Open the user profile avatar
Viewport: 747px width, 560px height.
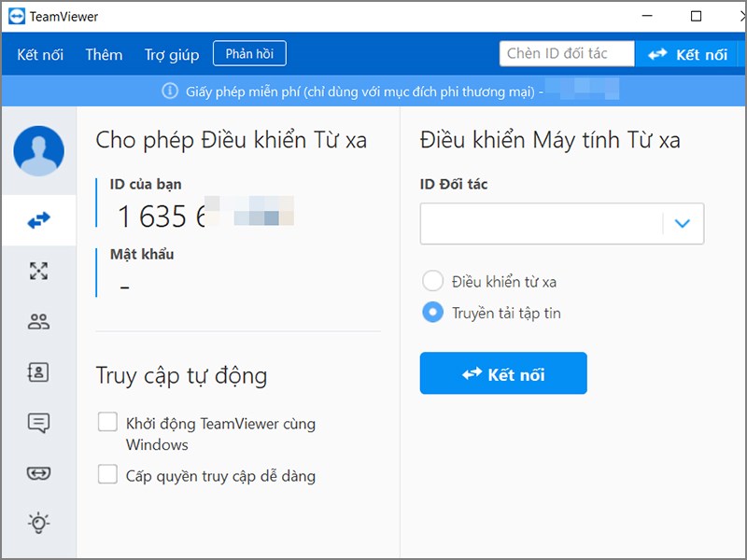[x=38, y=150]
